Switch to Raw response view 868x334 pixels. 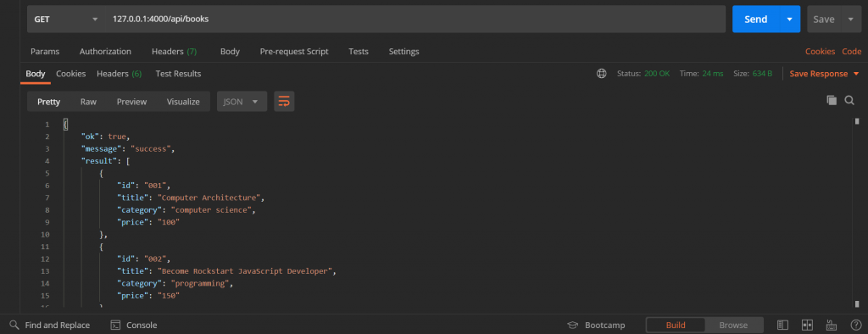tap(88, 102)
